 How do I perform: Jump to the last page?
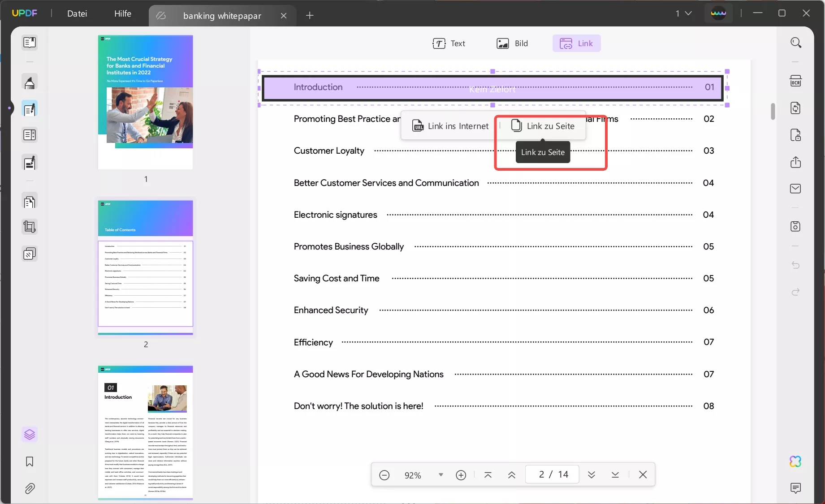click(x=615, y=475)
